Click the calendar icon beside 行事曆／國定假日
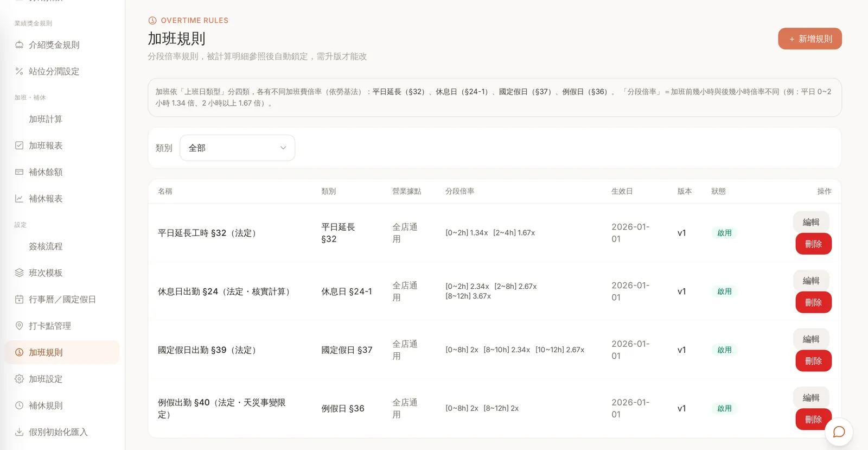The width and height of the screenshot is (868, 450). 19,300
